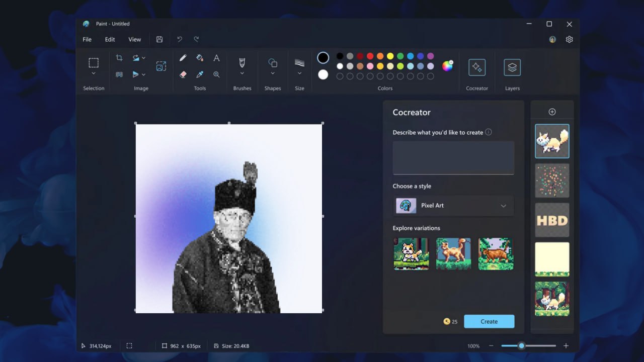Choose the Text tool
The height and width of the screenshot is (362, 644).
point(216,58)
